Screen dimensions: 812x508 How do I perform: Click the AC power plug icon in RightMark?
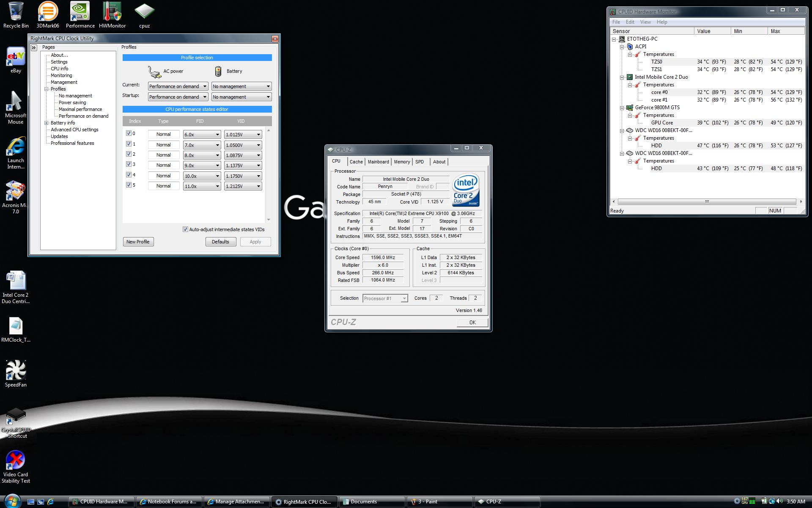pos(154,72)
